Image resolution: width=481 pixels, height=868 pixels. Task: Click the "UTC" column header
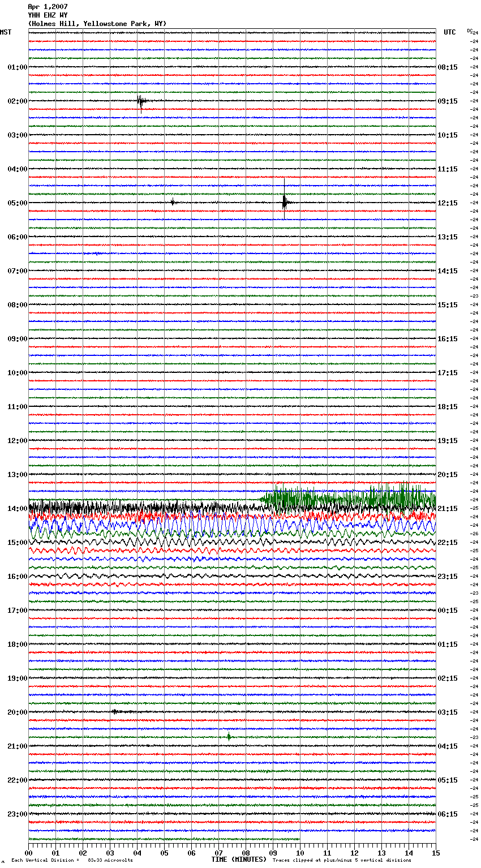[450, 32]
